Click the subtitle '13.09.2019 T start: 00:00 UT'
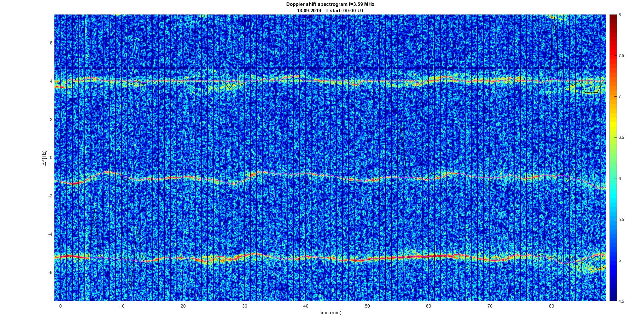Viewport: 644px width, 323px height. 330,11
